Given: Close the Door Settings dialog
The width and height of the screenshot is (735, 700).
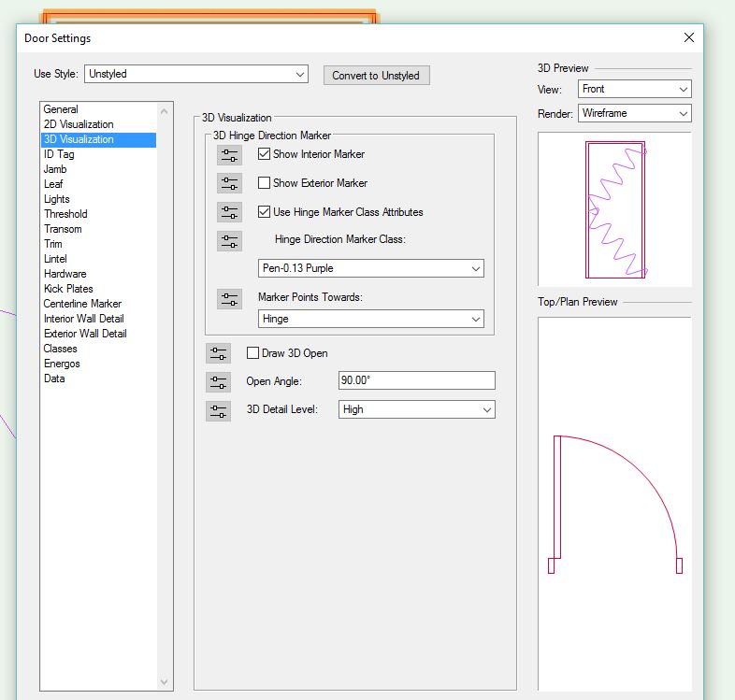Looking at the screenshot, I should point(688,37).
